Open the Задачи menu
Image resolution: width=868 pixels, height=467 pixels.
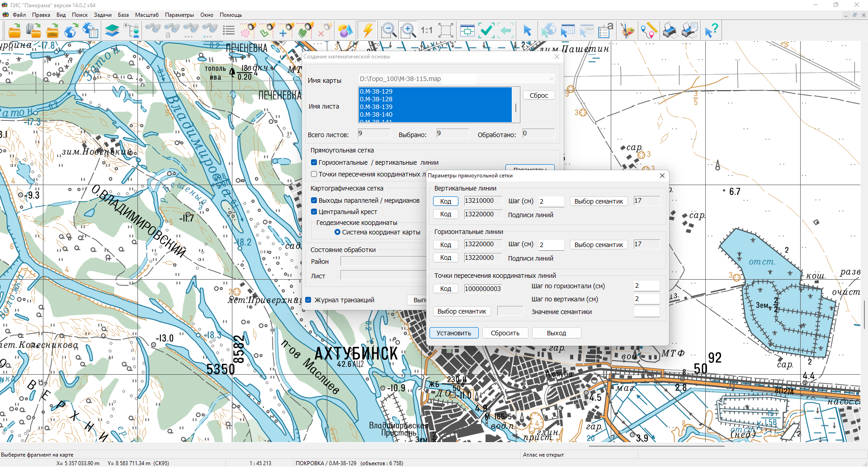[103, 15]
